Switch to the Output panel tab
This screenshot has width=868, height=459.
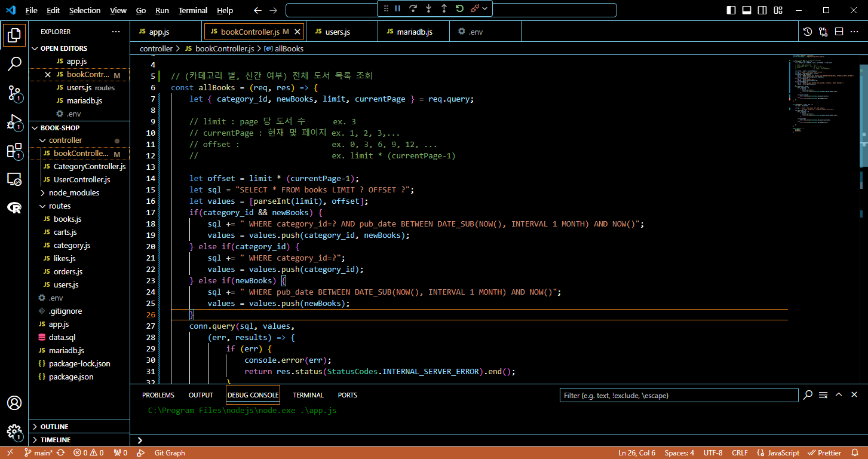pyautogui.click(x=201, y=395)
